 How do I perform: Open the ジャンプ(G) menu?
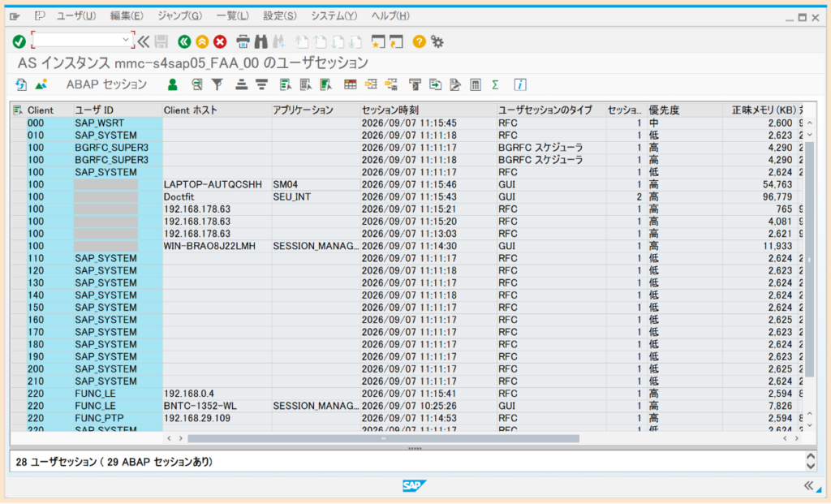(x=179, y=16)
